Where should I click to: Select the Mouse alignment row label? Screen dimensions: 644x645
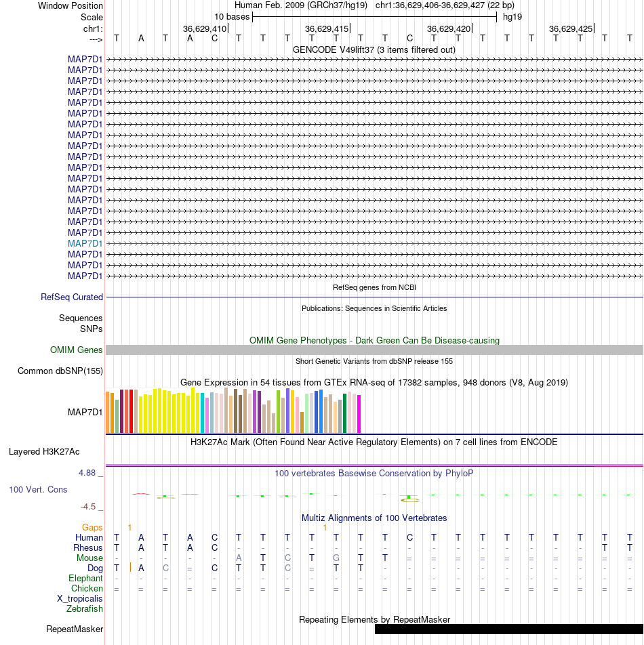click(x=89, y=558)
